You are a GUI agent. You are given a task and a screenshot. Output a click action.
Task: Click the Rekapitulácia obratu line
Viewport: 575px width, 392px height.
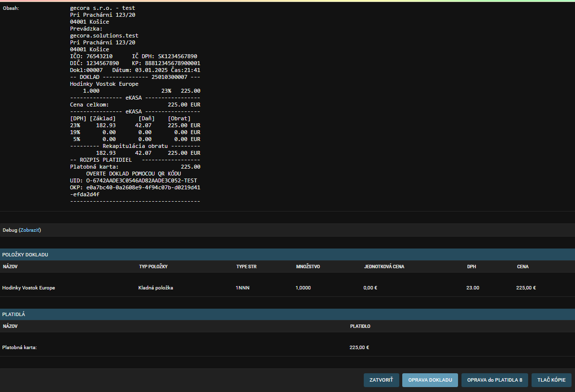click(135, 146)
